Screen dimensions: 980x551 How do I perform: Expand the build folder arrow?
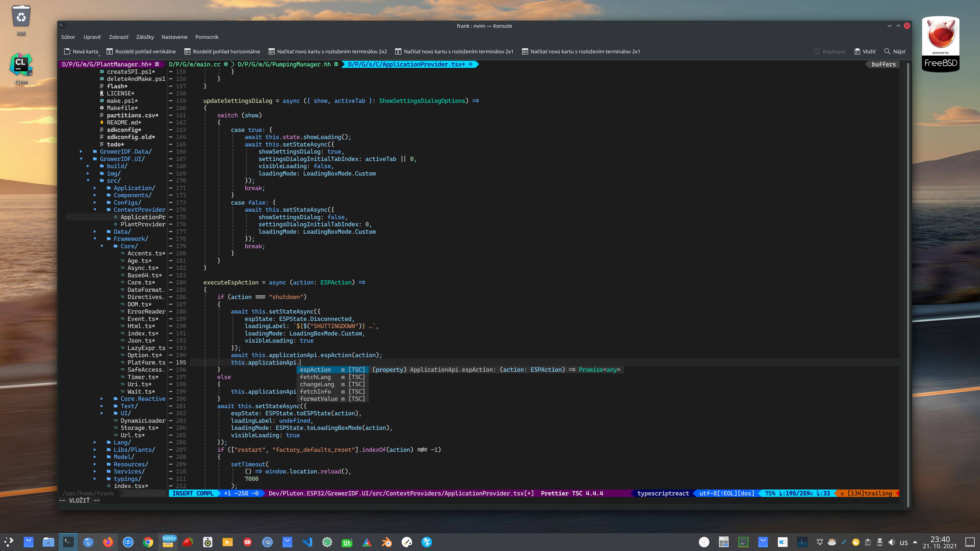(x=88, y=166)
